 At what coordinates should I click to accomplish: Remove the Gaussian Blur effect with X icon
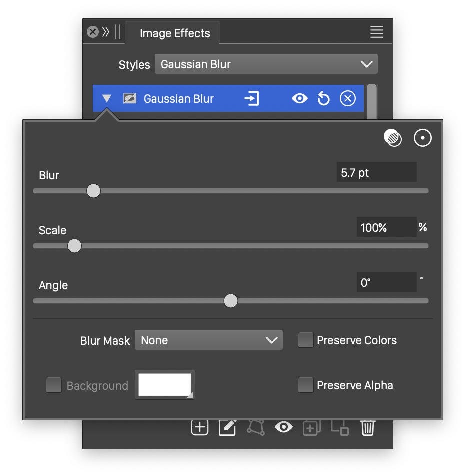pos(347,99)
